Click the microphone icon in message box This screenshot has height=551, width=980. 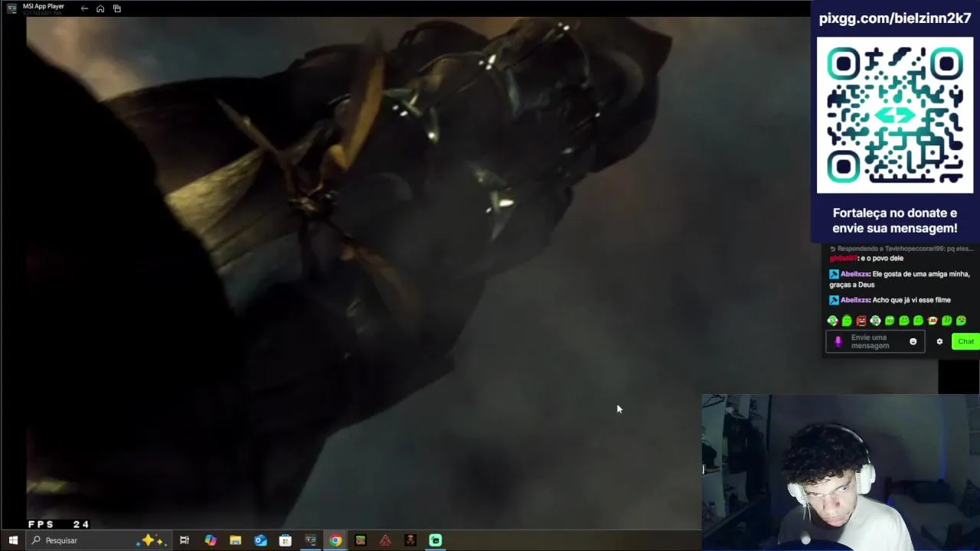[x=838, y=342]
